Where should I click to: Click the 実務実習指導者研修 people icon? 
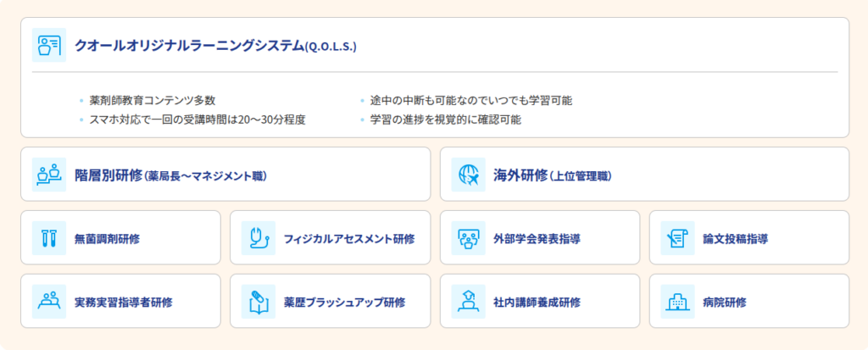[48, 301]
